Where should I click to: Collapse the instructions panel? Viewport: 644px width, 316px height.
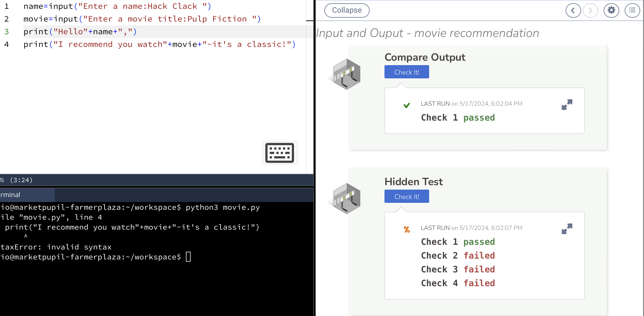(347, 10)
